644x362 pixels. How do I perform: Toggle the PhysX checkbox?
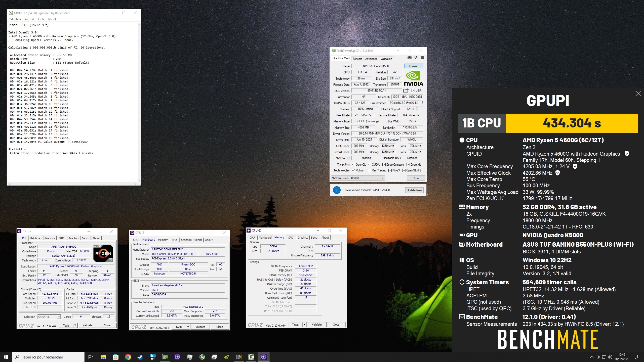click(x=390, y=170)
